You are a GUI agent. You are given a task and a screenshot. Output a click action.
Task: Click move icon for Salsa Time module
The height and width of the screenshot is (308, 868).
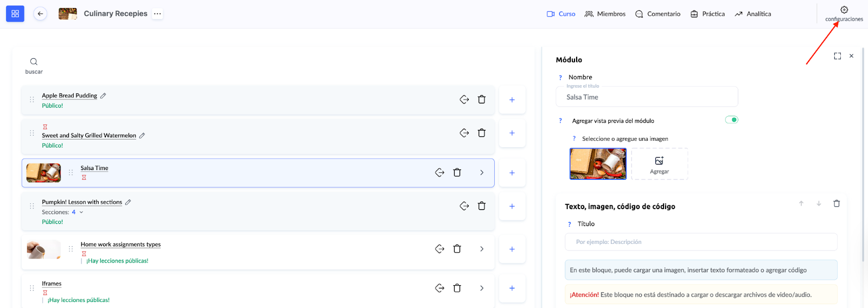[439, 172]
